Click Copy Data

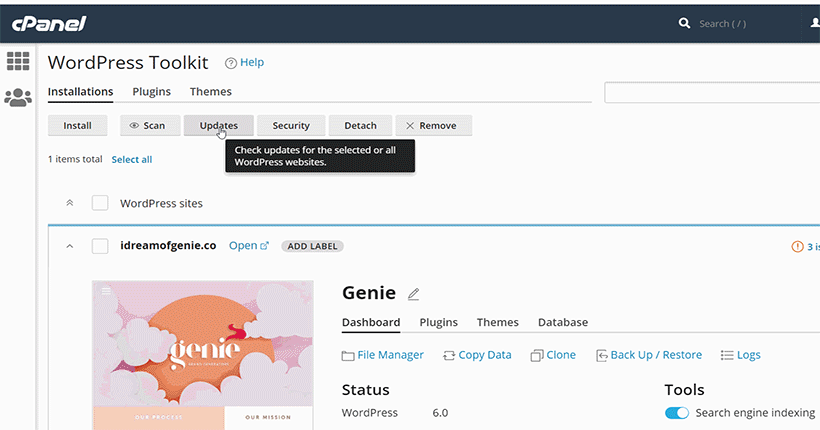click(x=477, y=355)
